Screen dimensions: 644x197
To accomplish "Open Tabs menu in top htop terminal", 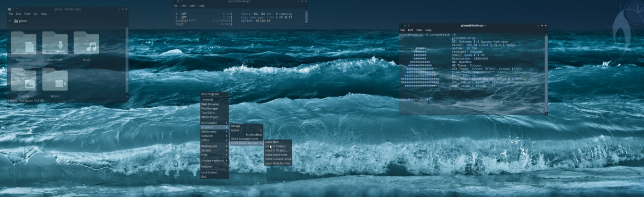I will [x=192, y=6].
